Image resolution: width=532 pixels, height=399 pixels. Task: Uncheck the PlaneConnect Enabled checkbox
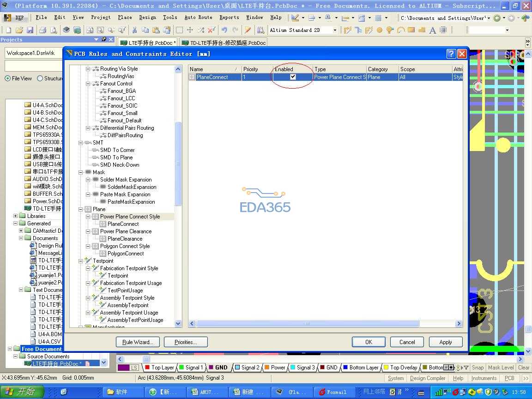[293, 77]
